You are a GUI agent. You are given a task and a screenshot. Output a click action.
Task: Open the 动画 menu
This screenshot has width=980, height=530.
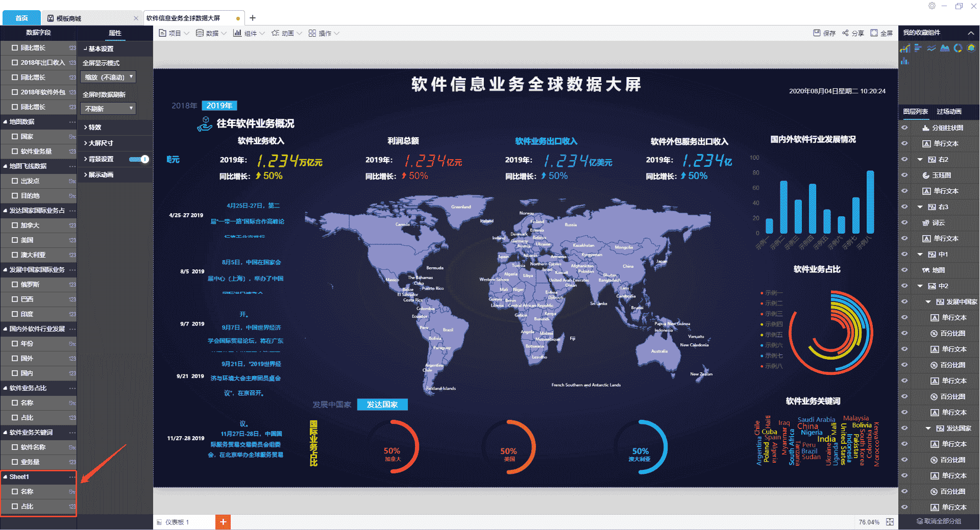point(287,33)
